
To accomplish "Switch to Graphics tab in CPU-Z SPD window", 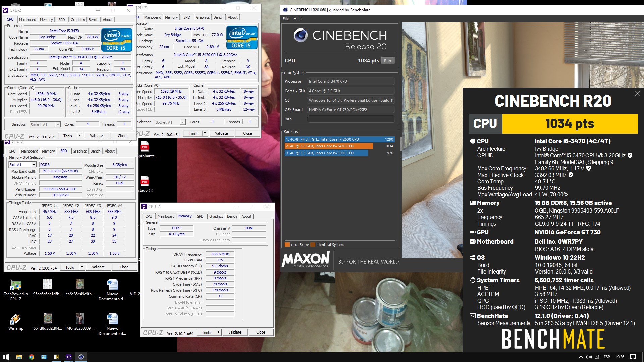I will point(80,151).
